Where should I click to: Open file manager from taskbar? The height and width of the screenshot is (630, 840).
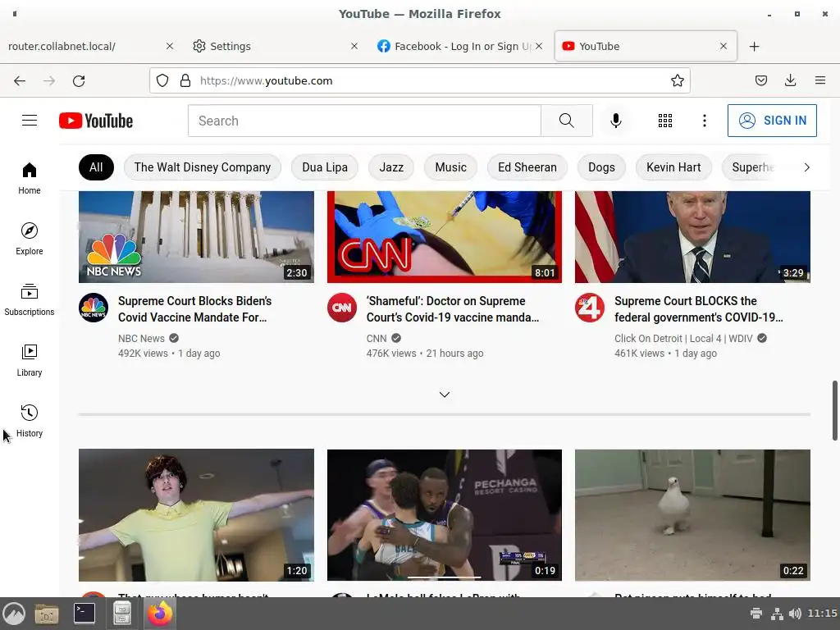pyautogui.click(x=47, y=614)
